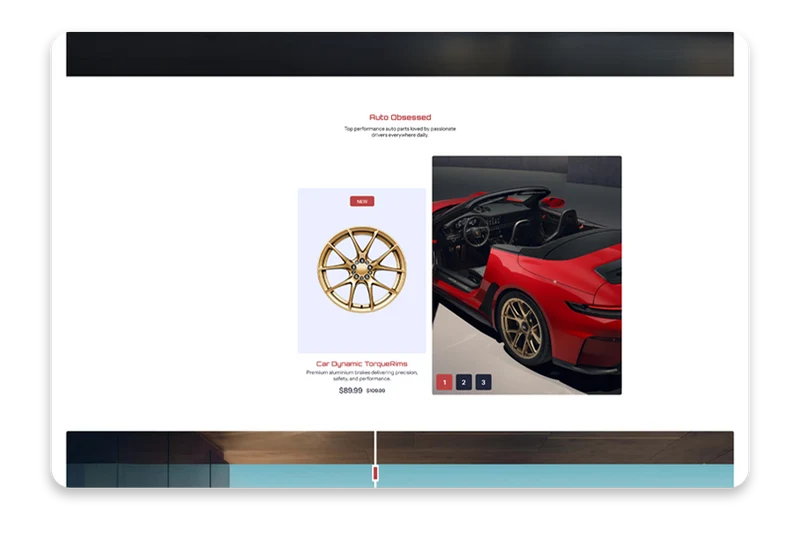The width and height of the screenshot is (800, 533).
Task: Click the red comparison slider handle
Action: [x=375, y=473]
